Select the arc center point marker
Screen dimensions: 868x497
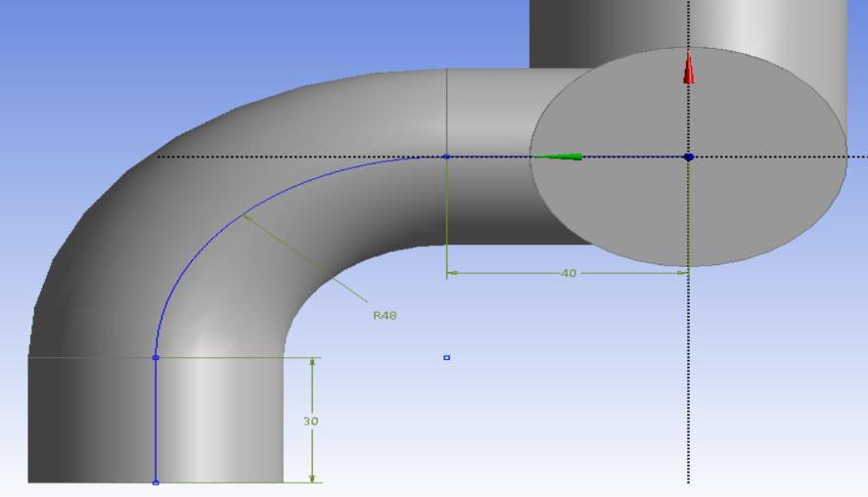(x=447, y=357)
